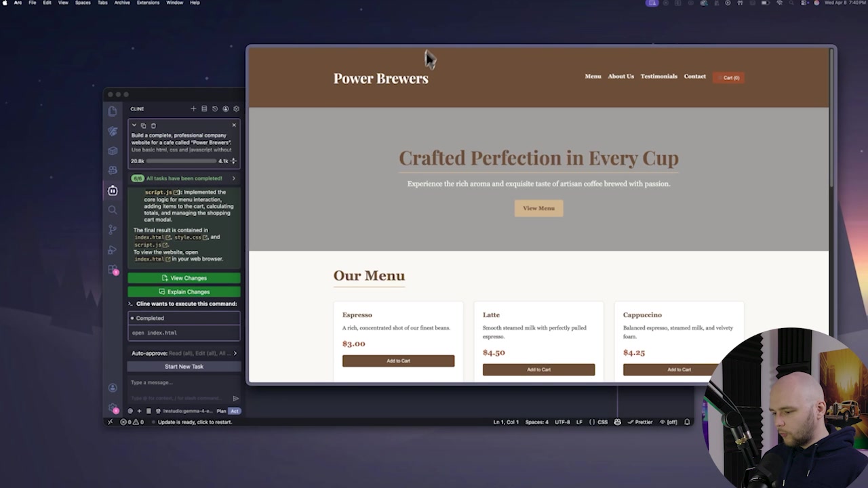This screenshot has height=488, width=868.
Task: Expand the completed tasks summary chevron
Action: (234, 178)
